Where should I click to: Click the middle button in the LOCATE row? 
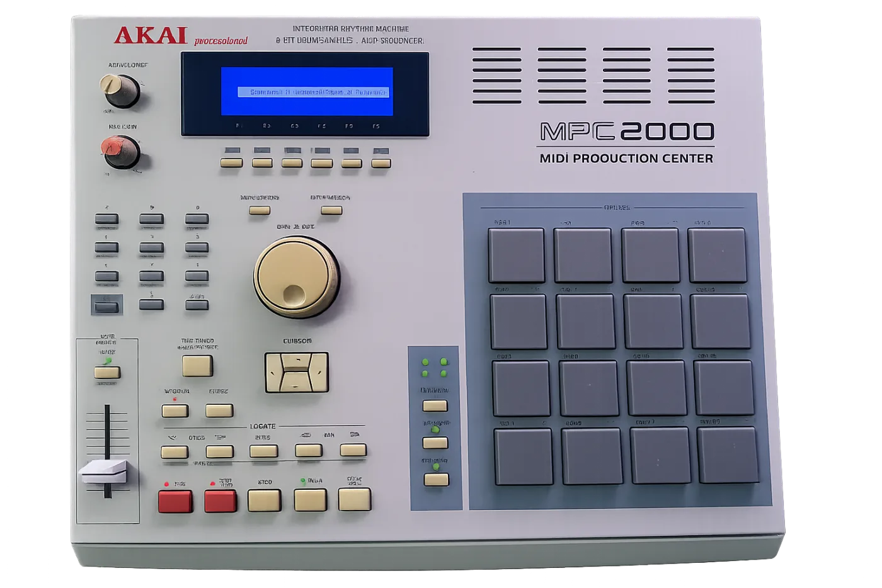point(263,451)
